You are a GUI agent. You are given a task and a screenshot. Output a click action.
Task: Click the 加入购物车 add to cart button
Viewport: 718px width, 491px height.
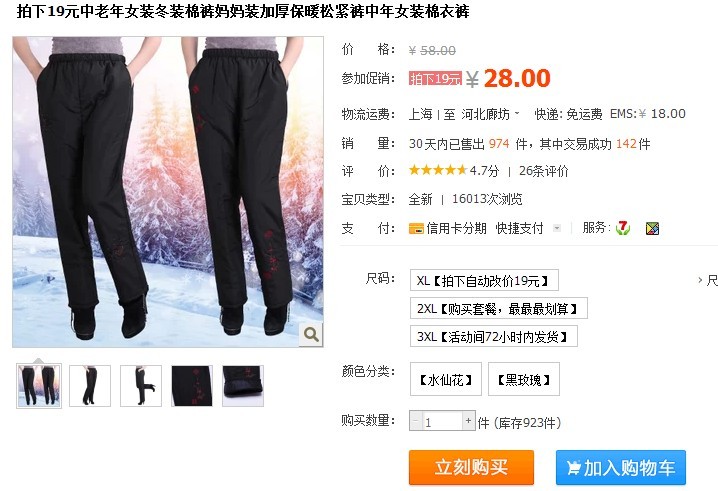621,467
